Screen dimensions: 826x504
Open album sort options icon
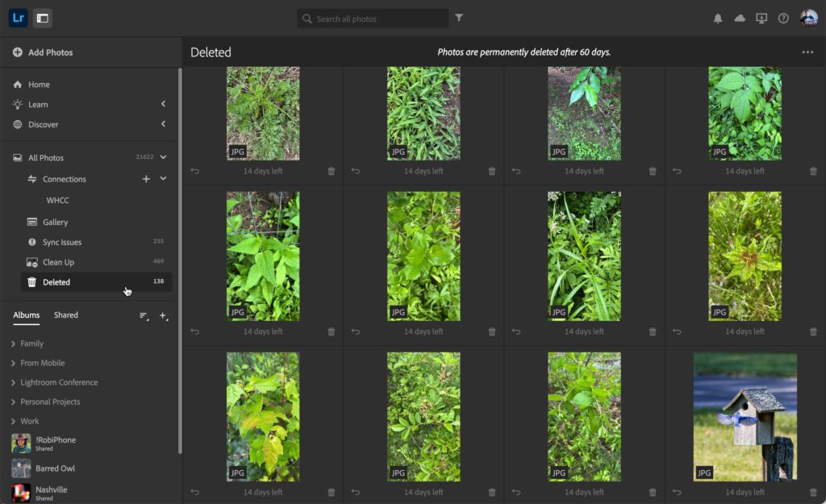(x=144, y=316)
